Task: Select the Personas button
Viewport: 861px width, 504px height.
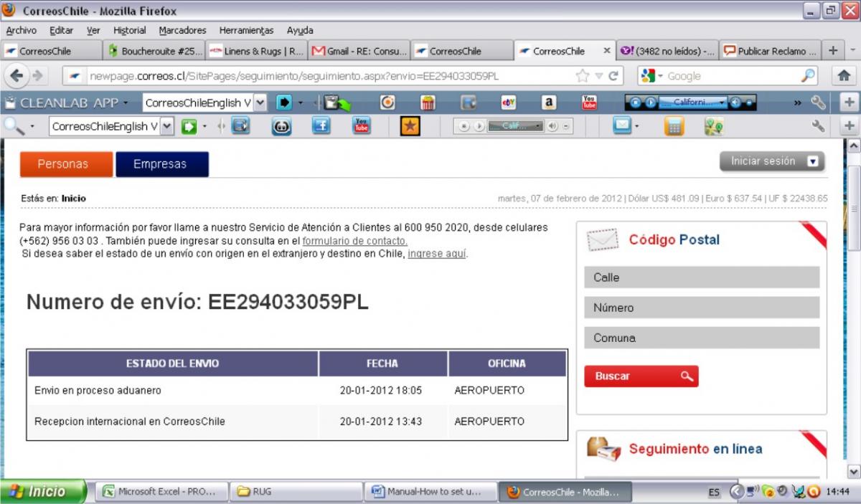Action: (x=66, y=164)
